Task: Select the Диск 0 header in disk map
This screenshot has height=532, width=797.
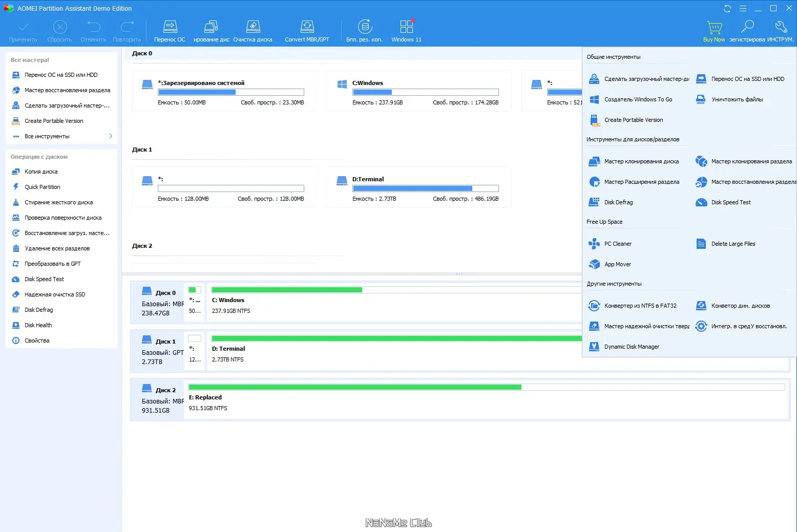Action: click(x=157, y=303)
